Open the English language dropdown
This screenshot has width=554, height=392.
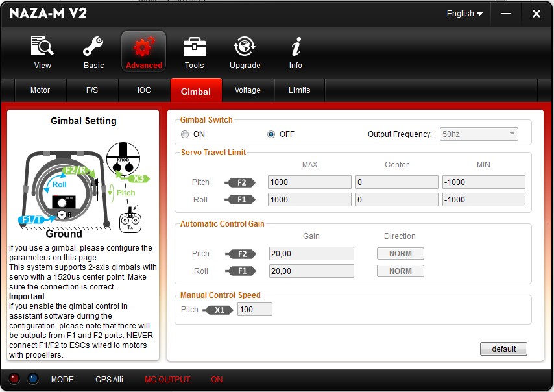point(464,14)
